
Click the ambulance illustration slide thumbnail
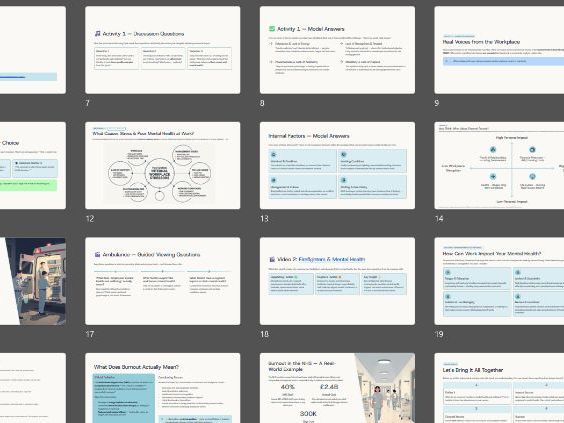tap(33, 281)
